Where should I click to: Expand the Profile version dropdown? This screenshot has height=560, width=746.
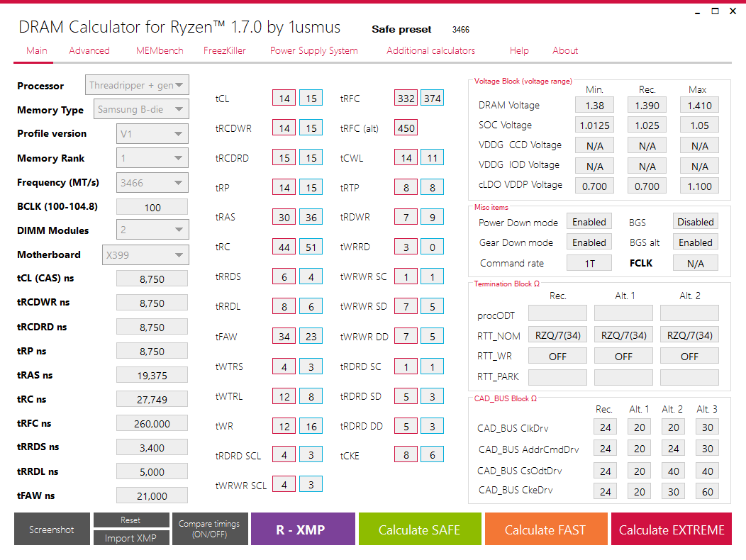(x=152, y=134)
